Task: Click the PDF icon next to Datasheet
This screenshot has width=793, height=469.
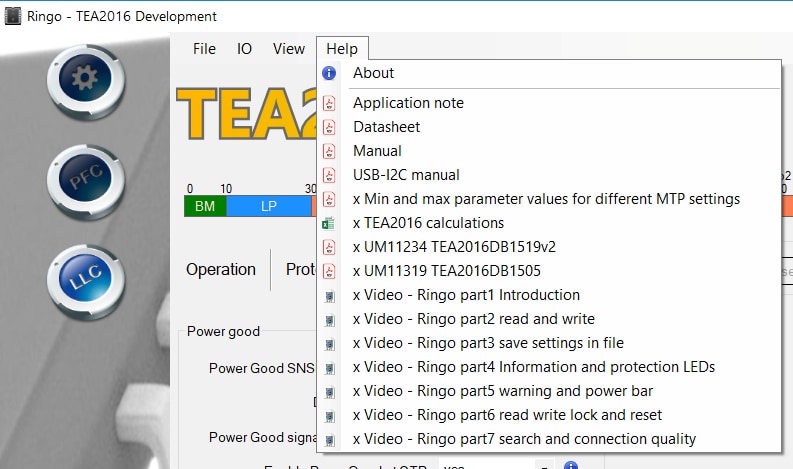Action: tap(329, 127)
